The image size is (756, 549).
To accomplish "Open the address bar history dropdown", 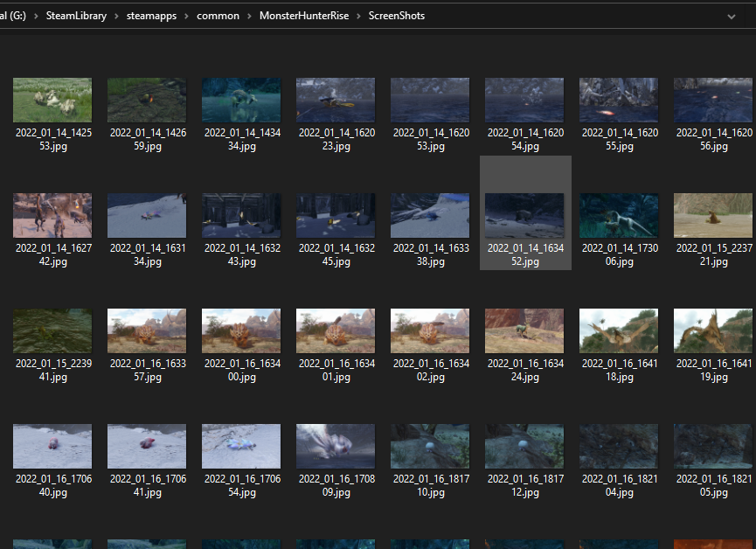I will (x=731, y=17).
